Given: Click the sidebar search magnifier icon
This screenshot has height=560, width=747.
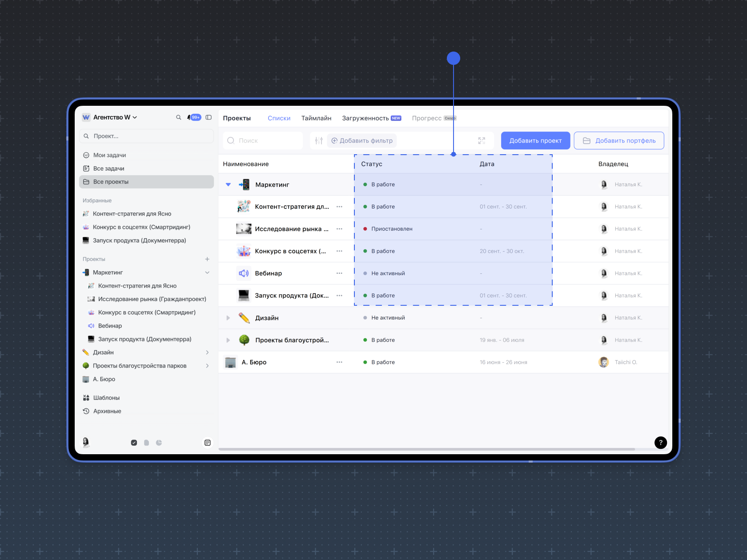Looking at the screenshot, I should pos(178,117).
